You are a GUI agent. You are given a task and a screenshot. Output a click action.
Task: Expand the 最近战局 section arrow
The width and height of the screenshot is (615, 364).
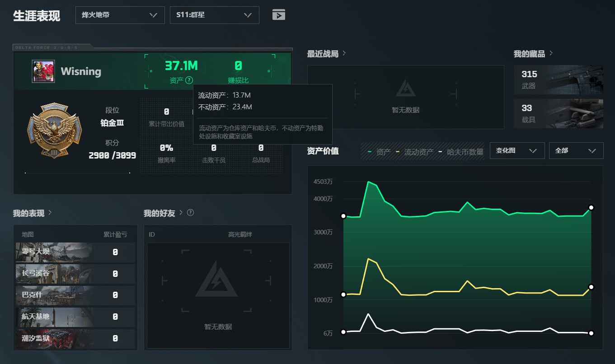click(x=344, y=53)
